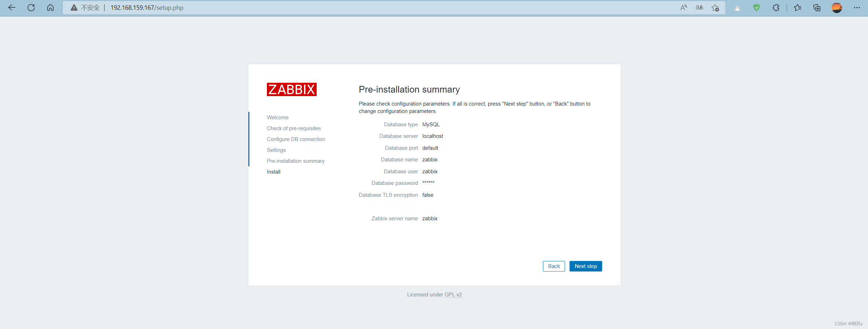Click the Zabbix server name value
The width and height of the screenshot is (868, 329).
[x=430, y=219]
